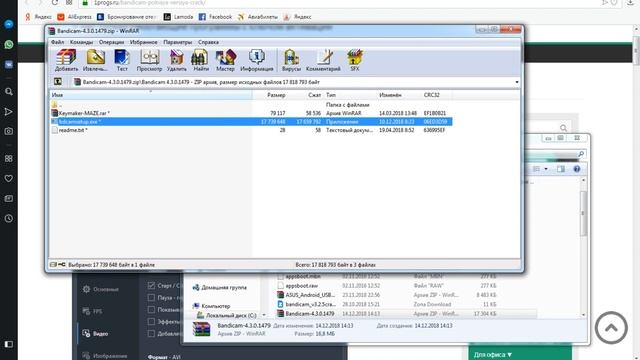Open speed dial grid icon in sidebar
640x360 pixels.
(x=9, y=158)
